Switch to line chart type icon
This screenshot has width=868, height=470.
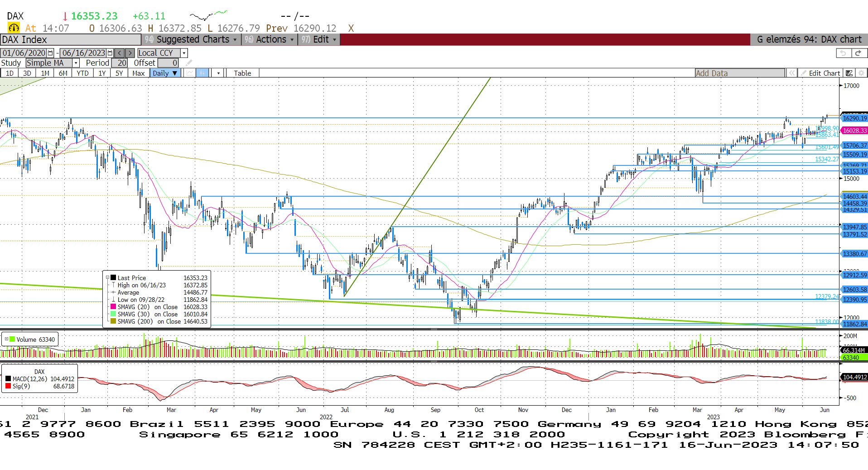[190, 73]
